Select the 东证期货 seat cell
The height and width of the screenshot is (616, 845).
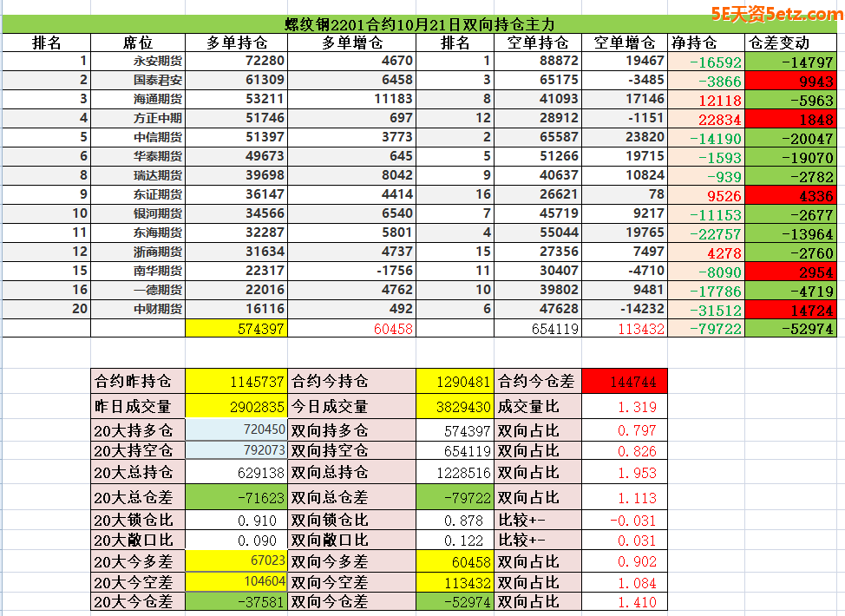click(138, 194)
